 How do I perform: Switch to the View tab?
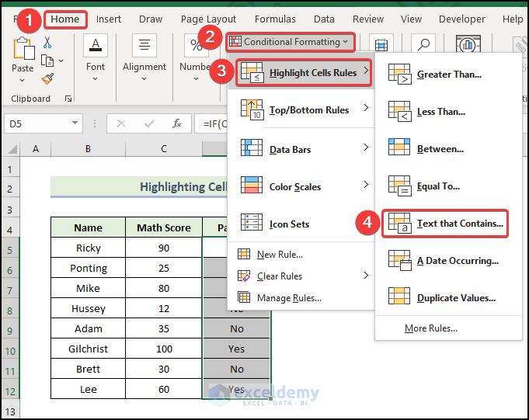pos(411,19)
